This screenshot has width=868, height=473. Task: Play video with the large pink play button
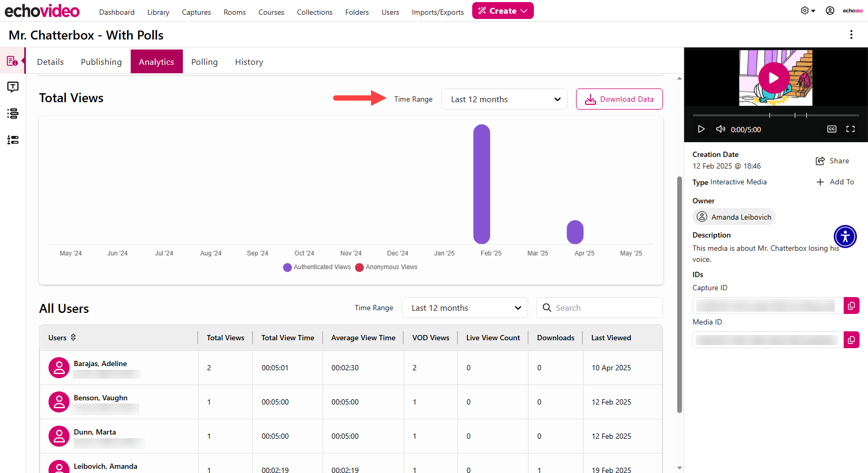774,78
